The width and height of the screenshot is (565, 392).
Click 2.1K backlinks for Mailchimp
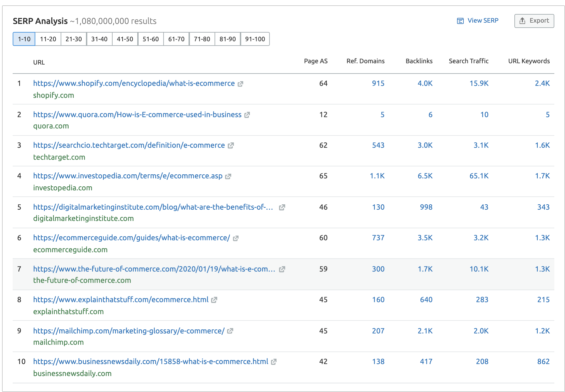pyautogui.click(x=425, y=331)
